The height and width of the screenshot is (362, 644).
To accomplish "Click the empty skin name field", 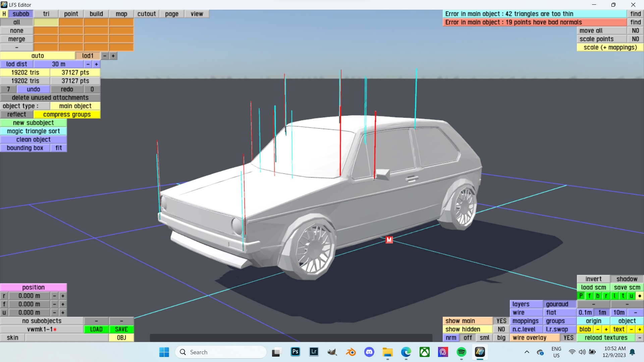I will coord(67,338).
